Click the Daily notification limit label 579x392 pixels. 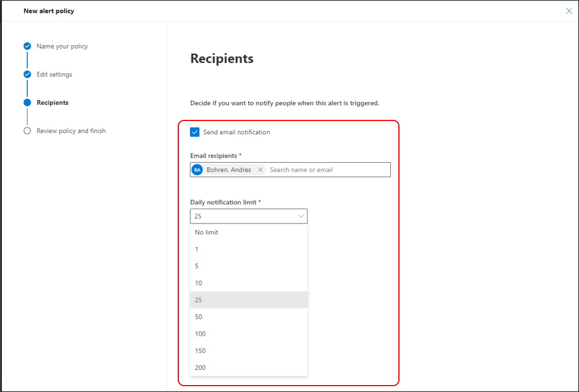[x=223, y=202]
